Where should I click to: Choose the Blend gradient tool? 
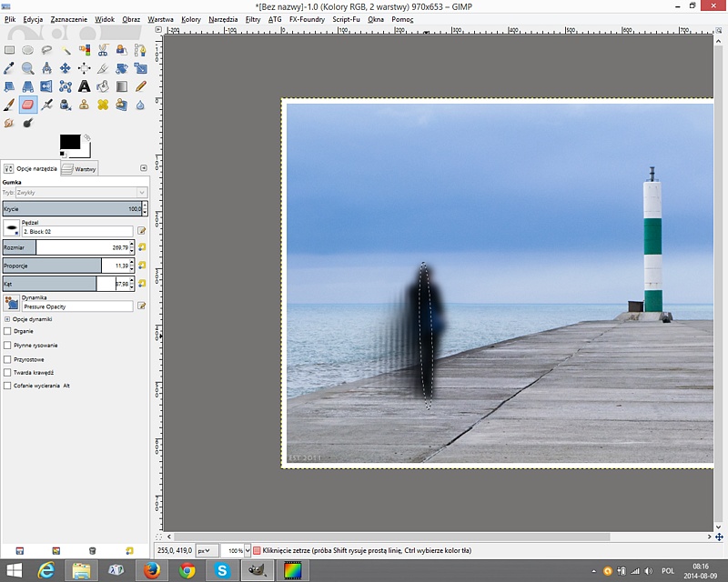tap(121, 86)
